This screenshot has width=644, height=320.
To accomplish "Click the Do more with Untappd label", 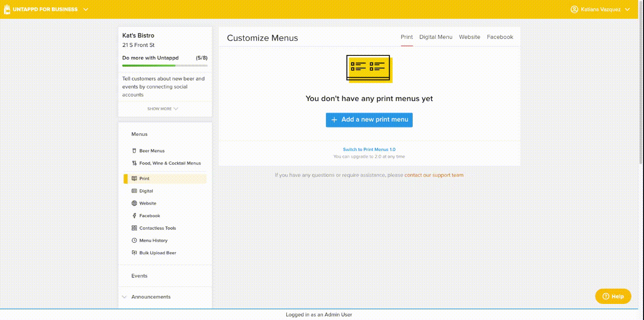I will (x=150, y=58).
